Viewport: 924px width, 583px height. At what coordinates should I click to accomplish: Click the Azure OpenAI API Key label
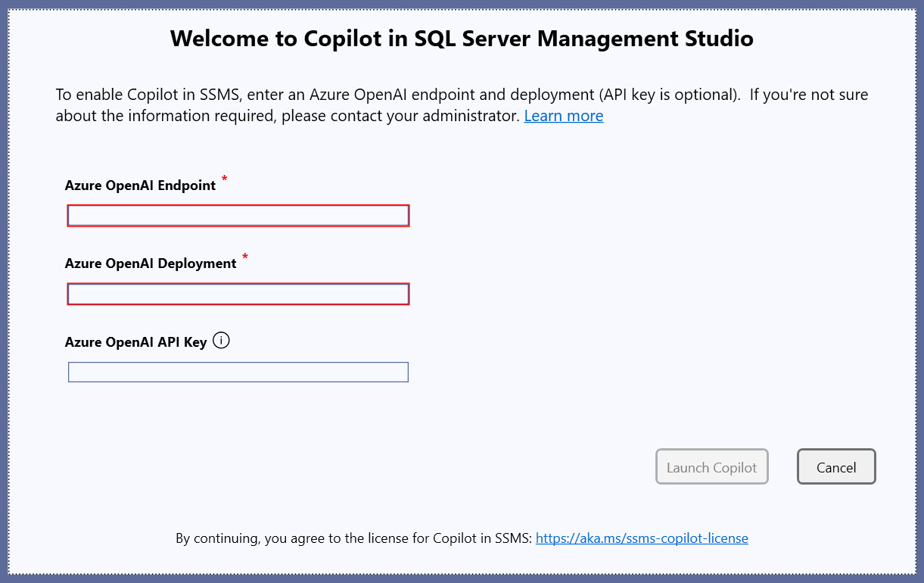(135, 342)
